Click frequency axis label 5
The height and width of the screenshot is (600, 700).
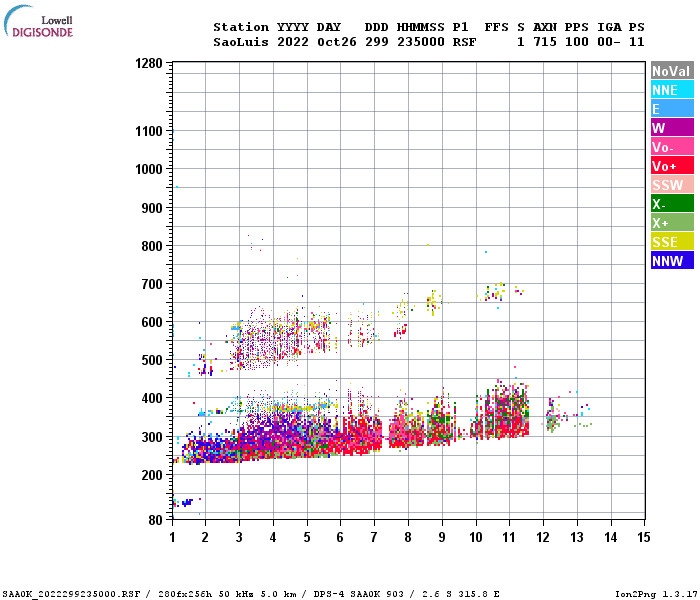(307, 537)
